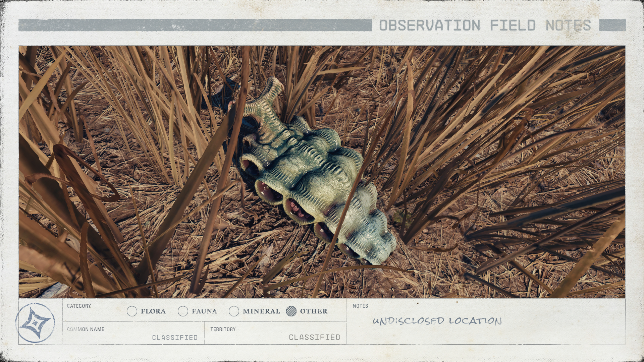Click the Territory label
Viewport: 644px width, 362px height.
(x=223, y=329)
